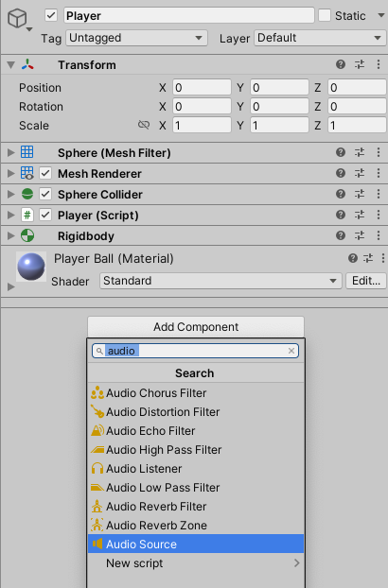Image resolution: width=388 pixels, height=588 pixels.
Task: Open Player Ball material help icon
Action: pyautogui.click(x=353, y=258)
